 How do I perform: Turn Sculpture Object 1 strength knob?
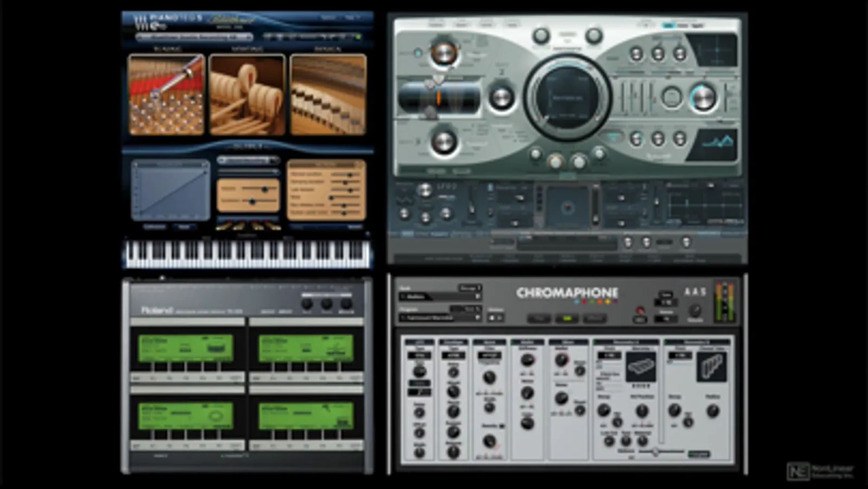point(443,53)
